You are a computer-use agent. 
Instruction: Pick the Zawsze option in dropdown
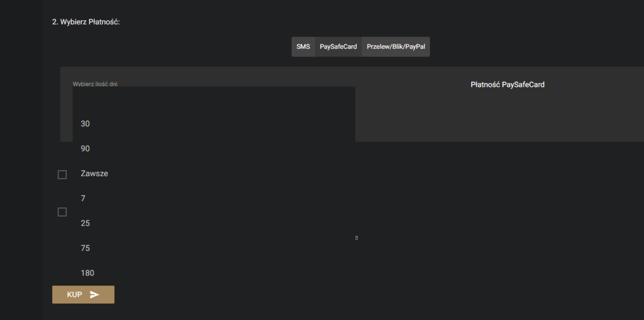pos(214,173)
